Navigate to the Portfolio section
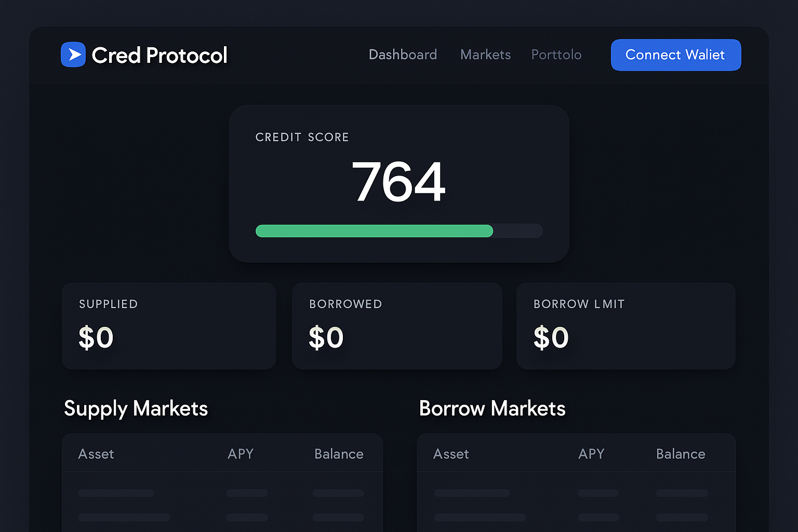The height and width of the screenshot is (532, 798). pyautogui.click(x=556, y=55)
